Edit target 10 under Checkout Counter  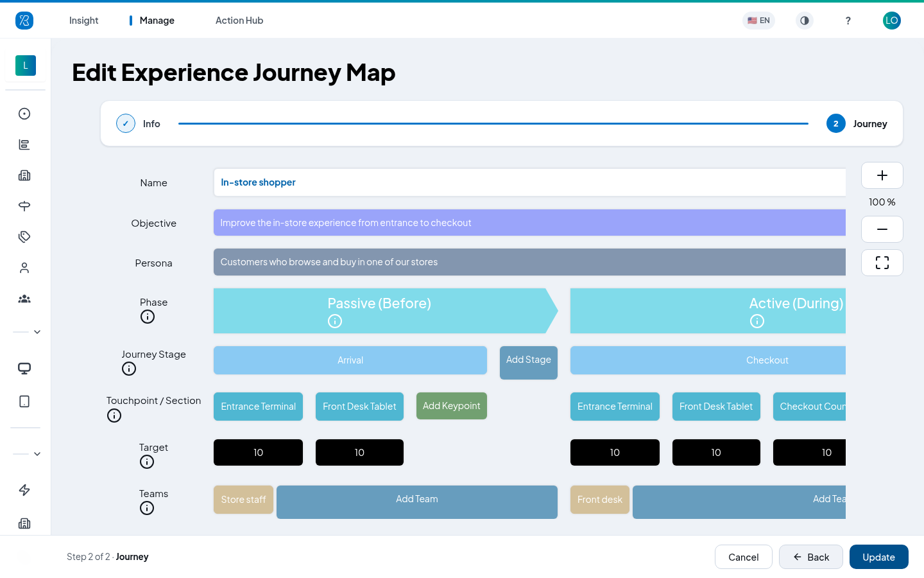[810, 453]
